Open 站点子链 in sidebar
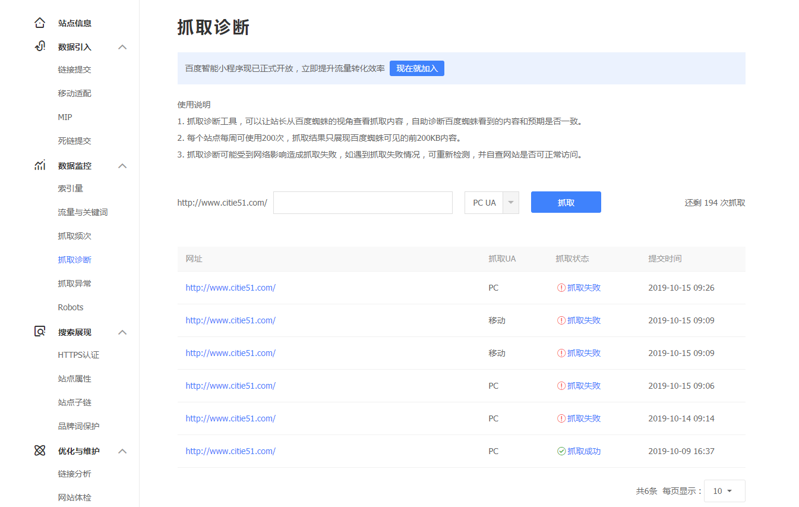 74,403
